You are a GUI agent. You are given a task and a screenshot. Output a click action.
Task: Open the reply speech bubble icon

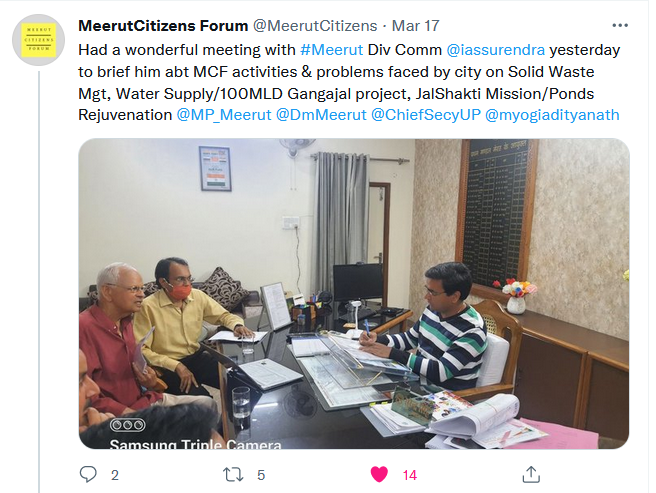[x=88, y=474]
